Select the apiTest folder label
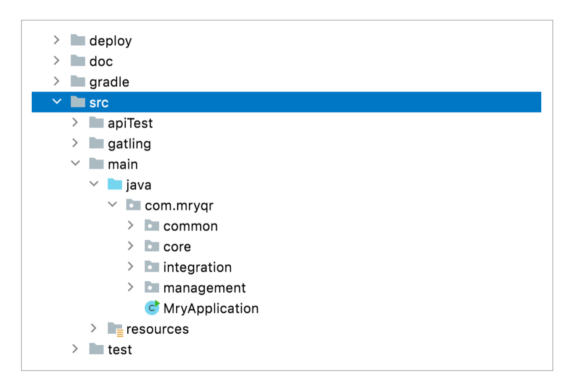The image size is (573, 392). click(x=130, y=123)
